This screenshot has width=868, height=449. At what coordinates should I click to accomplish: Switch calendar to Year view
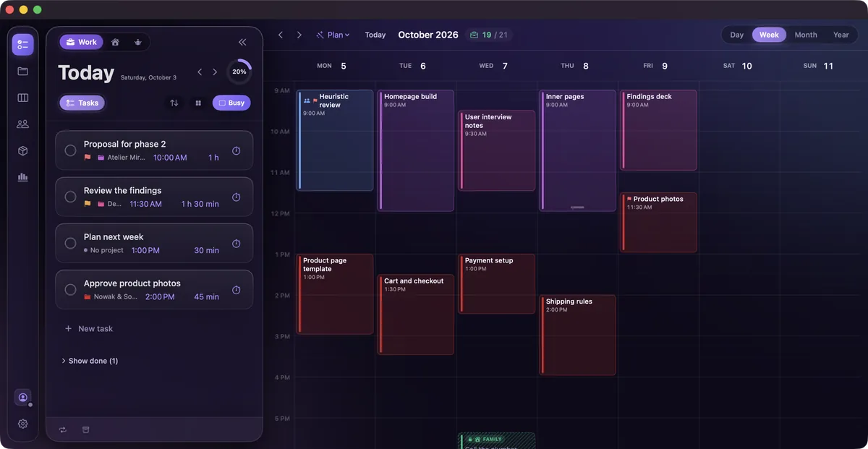coord(841,35)
